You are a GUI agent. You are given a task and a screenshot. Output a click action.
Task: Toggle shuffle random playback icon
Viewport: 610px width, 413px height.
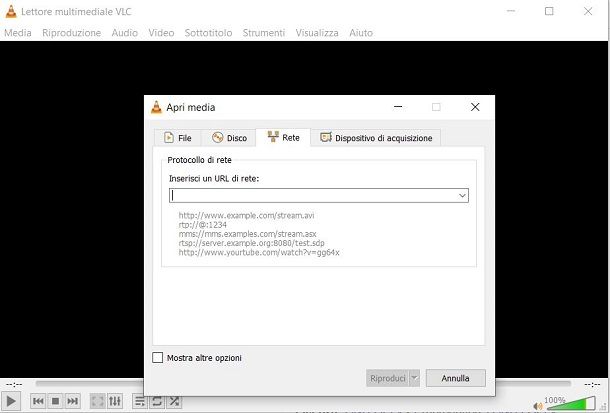[174, 401]
